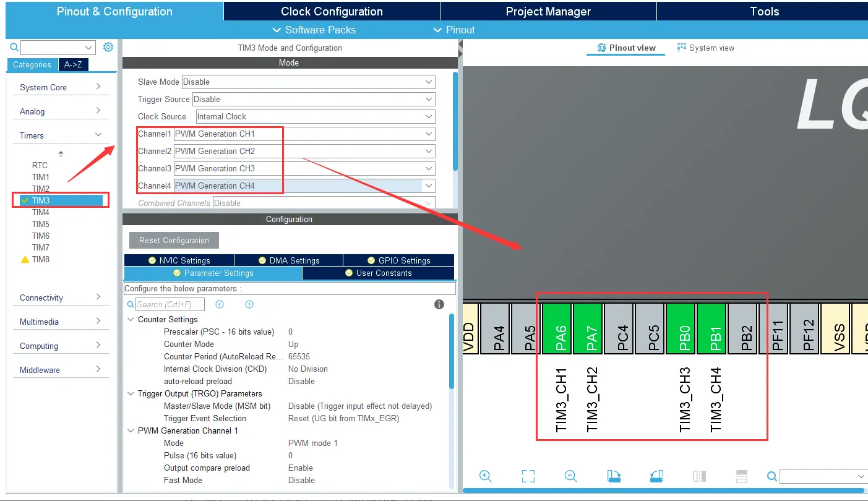
Task: Open the Slave Mode dropdown
Action: pos(429,82)
